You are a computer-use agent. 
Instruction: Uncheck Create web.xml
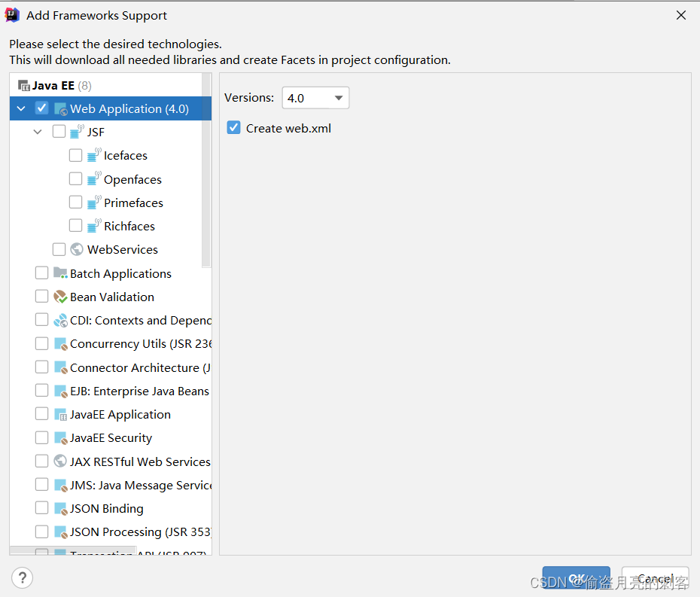[233, 128]
